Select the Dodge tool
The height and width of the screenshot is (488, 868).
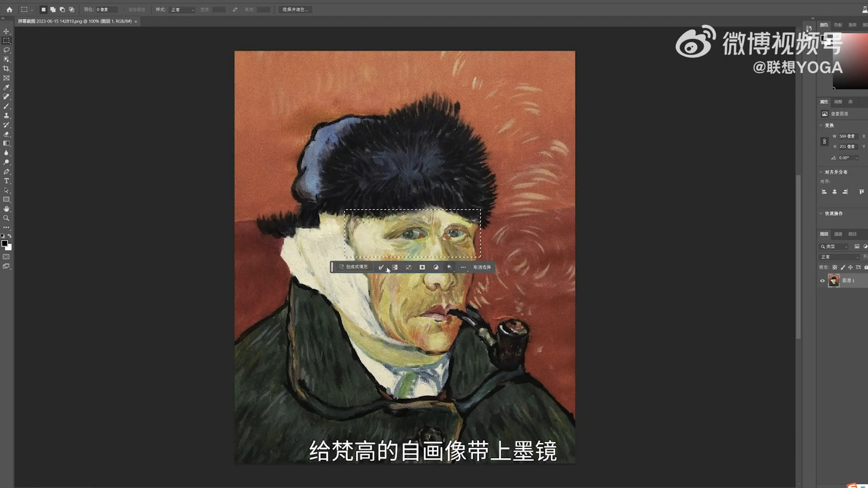[x=7, y=162]
